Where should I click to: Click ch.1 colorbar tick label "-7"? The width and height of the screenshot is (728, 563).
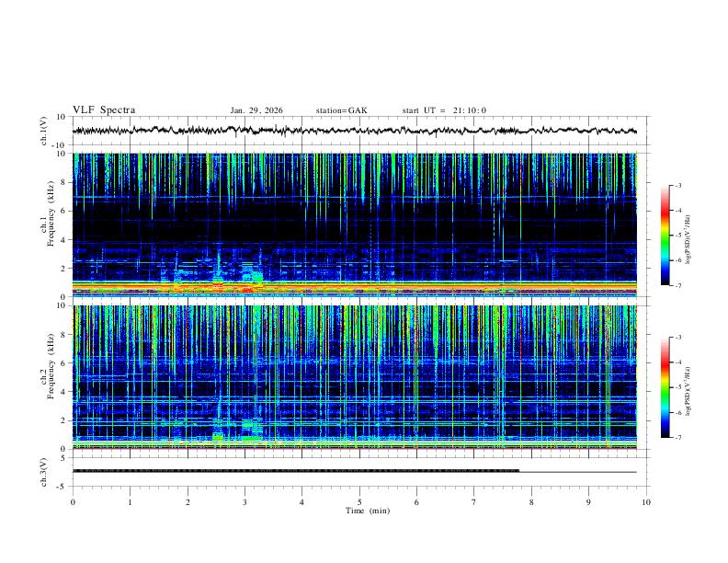pyautogui.click(x=678, y=285)
